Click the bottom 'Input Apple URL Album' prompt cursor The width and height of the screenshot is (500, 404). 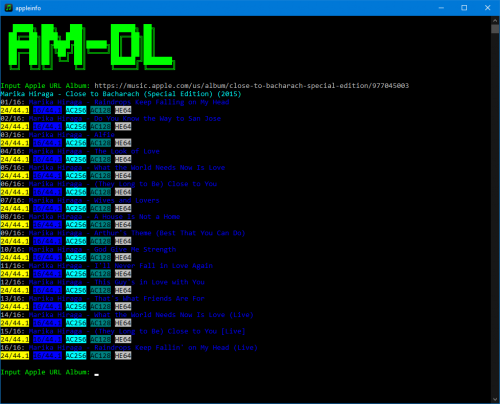pos(97,374)
